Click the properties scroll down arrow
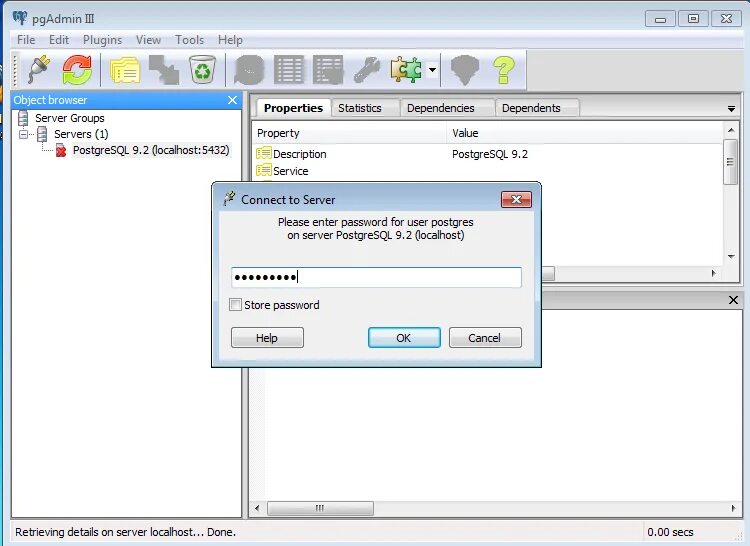The width and height of the screenshot is (750, 546). 730,256
